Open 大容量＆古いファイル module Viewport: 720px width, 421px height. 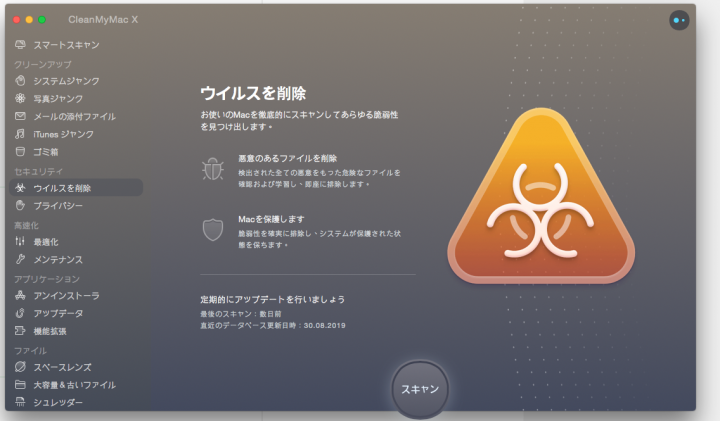[x=74, y=385]
